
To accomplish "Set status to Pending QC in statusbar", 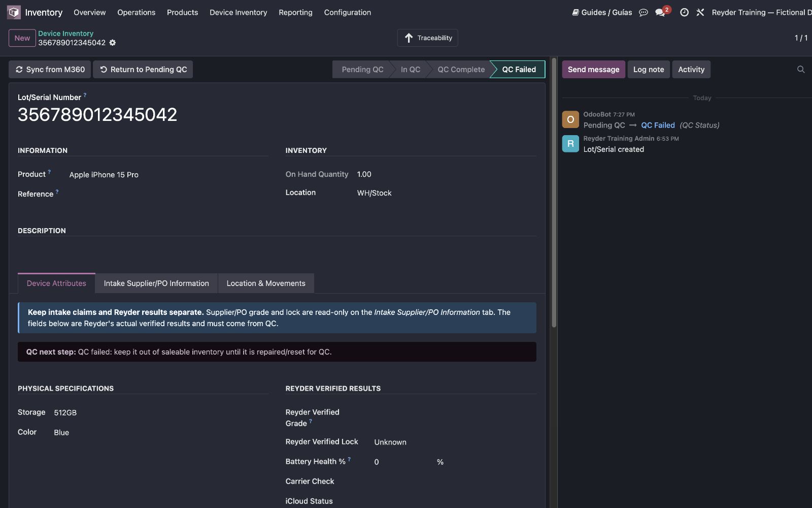I will (x=362, y=70).
